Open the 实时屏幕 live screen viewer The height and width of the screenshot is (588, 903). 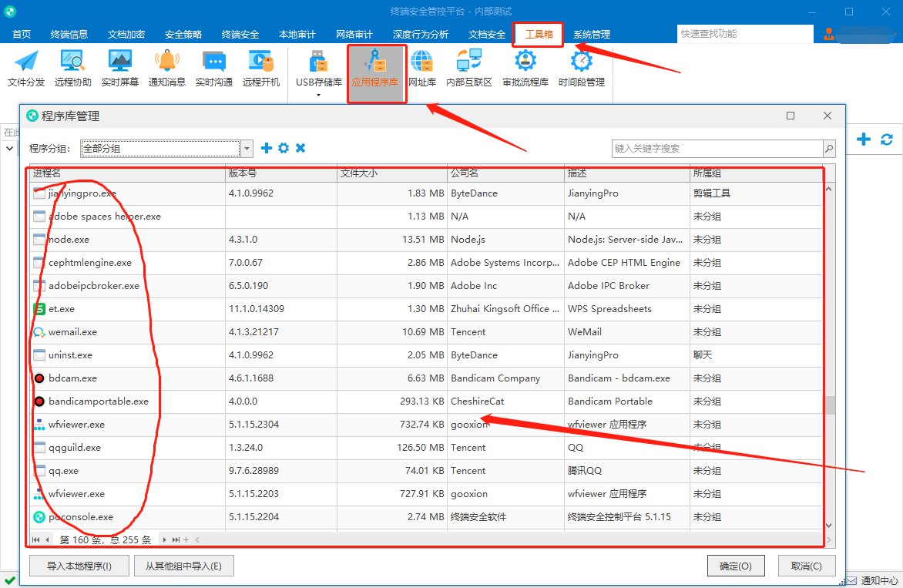[119, 69]
